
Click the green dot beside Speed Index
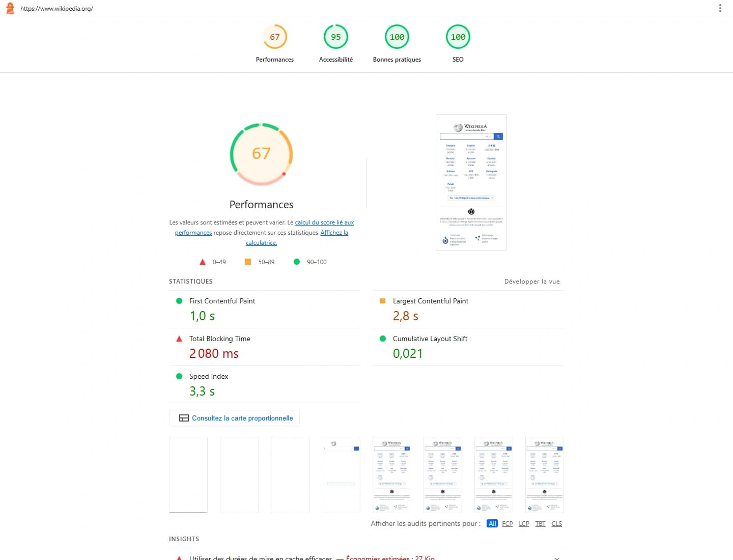179,376
